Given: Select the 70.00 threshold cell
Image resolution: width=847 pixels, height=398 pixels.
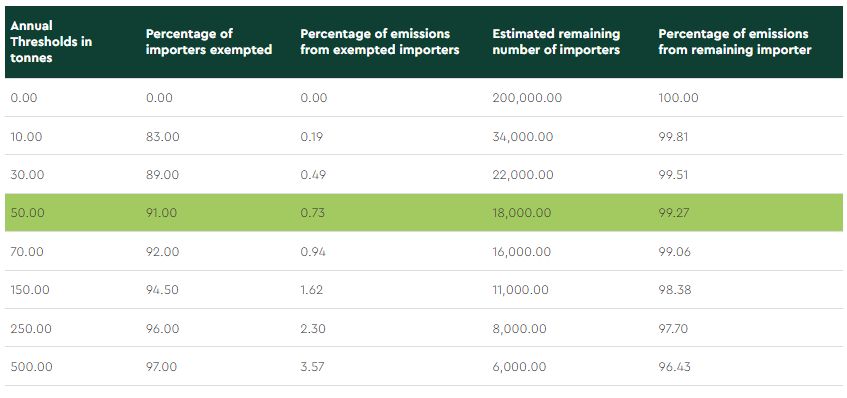Looking at the screenshot, I should [27, 252].
